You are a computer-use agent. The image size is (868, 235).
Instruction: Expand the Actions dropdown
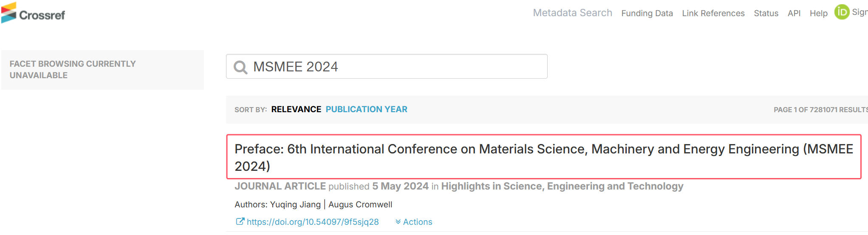[414, 222]
